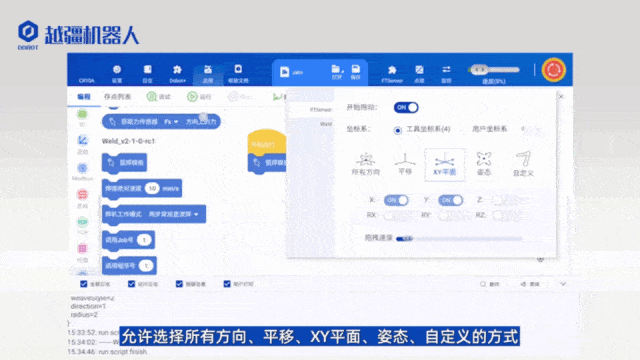Image resolution: width=640 pixels, height=360 pixels.
Task: Turn off the 开始拖动 ON switch
Action: coord(406,107)
